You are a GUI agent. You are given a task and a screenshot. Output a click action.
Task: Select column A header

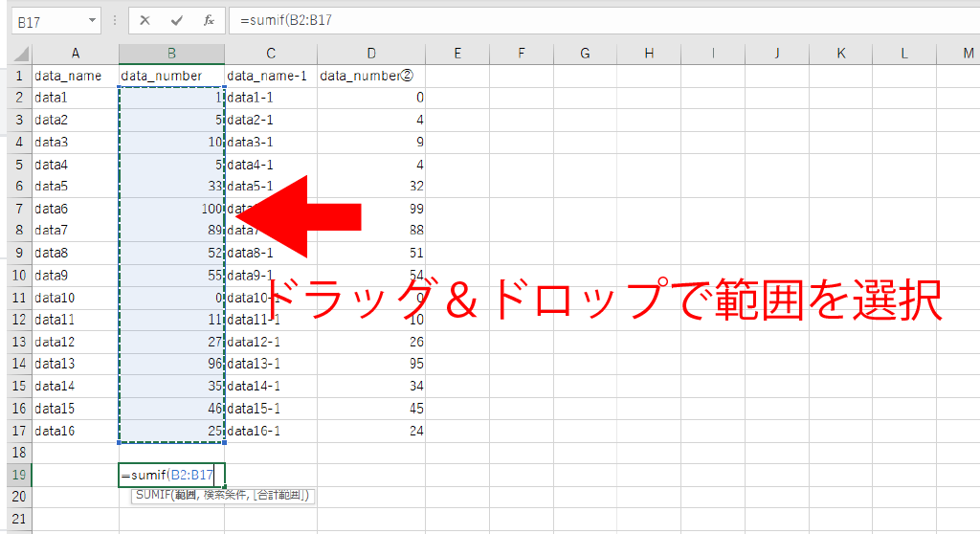tap(76, 54)
